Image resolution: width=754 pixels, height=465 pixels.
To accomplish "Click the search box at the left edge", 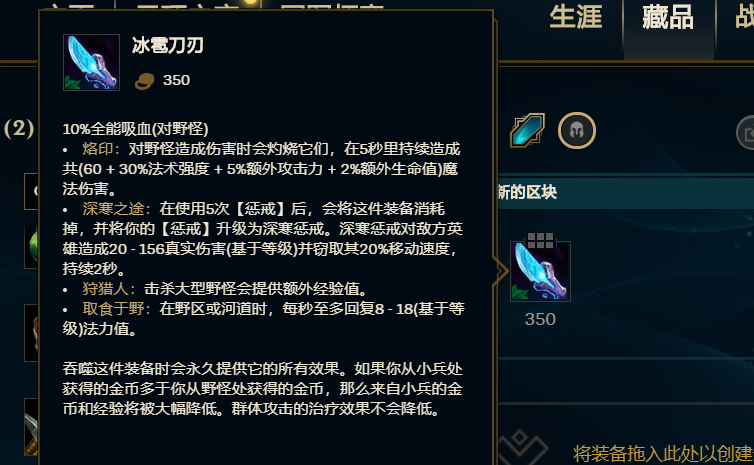I will [x=31, y=191].
